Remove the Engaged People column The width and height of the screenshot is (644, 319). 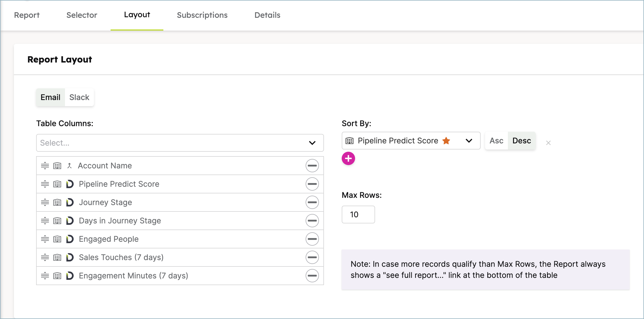click(312, 239)
